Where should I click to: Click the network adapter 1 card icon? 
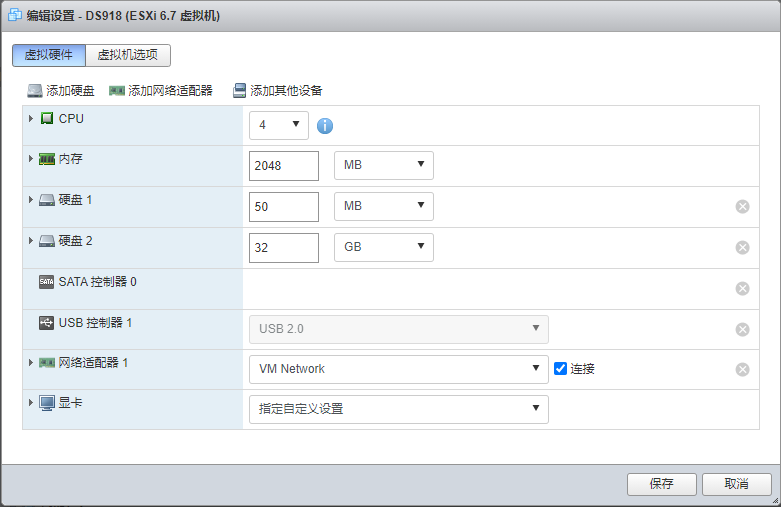[x=47, y=363]
